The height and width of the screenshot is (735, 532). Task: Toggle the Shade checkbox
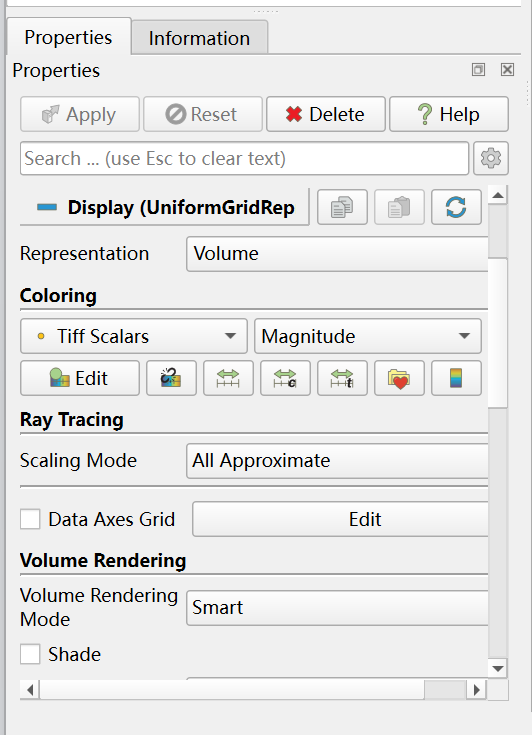[30, 654]
